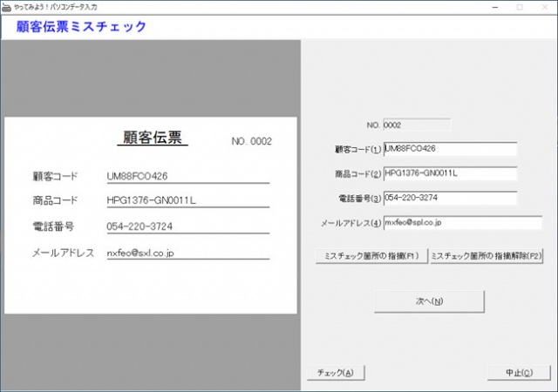This screenshot has height=392, width=558.
Task: Click ミスチェック箇所の指摘解除(F2) button
Action: coord(487,256)
